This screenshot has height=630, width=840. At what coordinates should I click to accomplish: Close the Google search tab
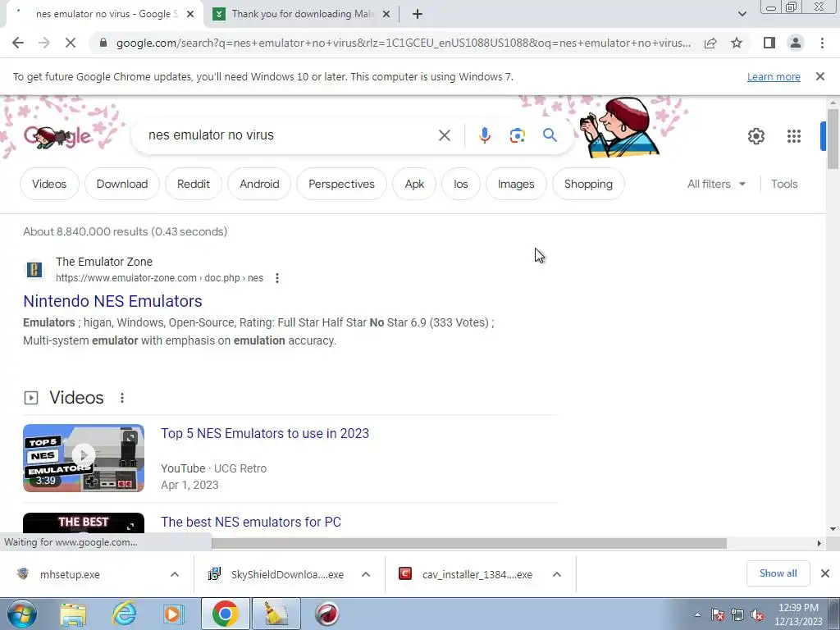(x=190, y=14)
